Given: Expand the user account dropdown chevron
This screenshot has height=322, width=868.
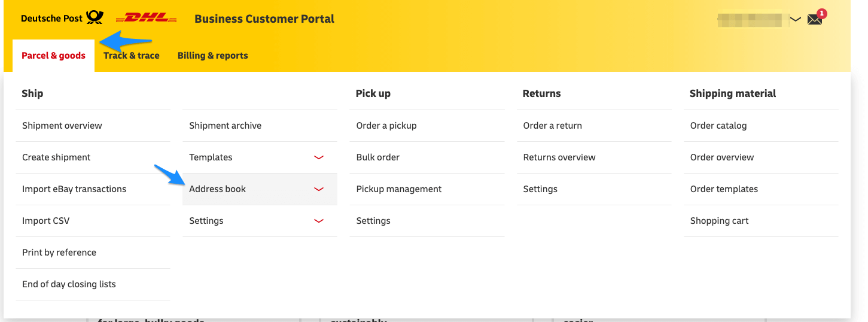Looking at the screenshot, I should pos(795,19).
